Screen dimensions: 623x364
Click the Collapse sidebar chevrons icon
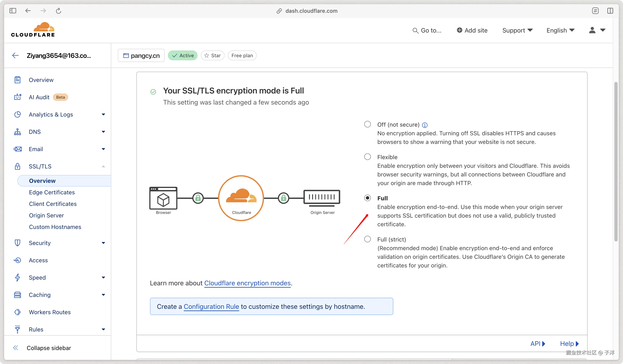pos(16,348)
